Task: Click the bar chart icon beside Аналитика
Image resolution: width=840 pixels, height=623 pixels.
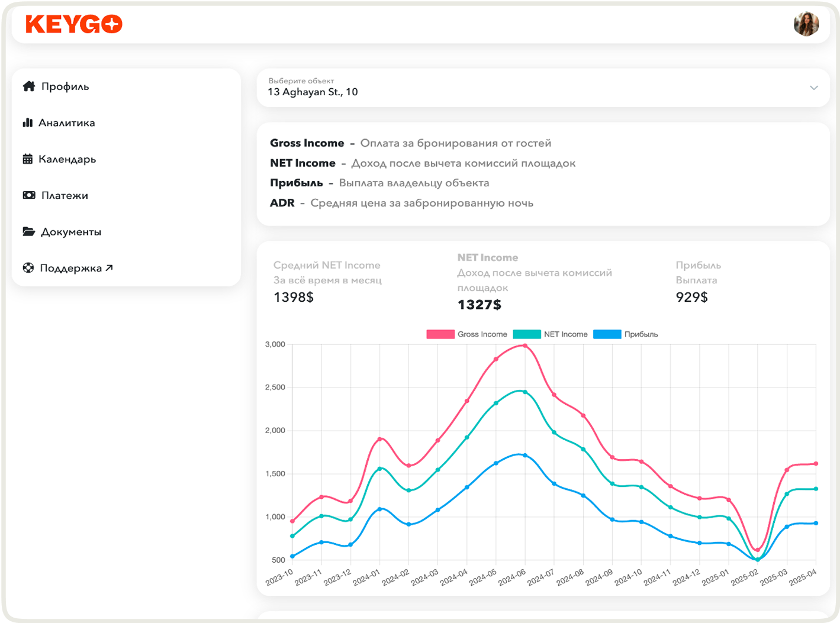Action: pyautogui.click(x=27, y=122)
